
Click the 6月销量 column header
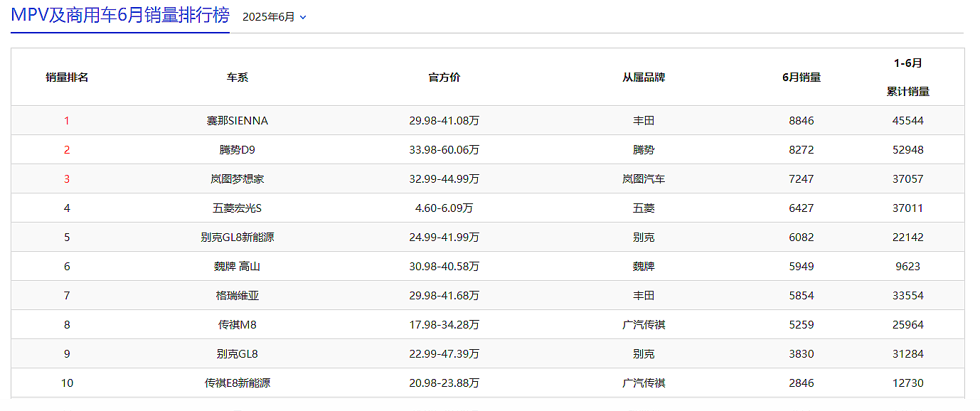point(801,78)
